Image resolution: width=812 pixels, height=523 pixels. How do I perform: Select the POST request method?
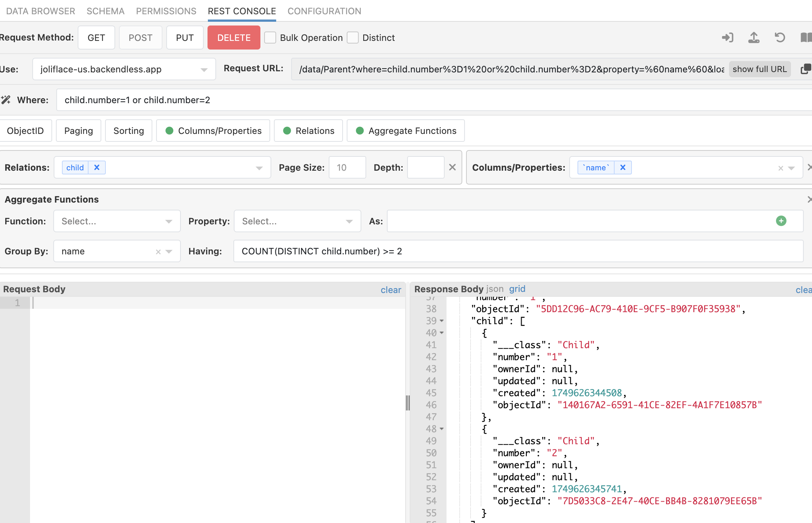141,38
